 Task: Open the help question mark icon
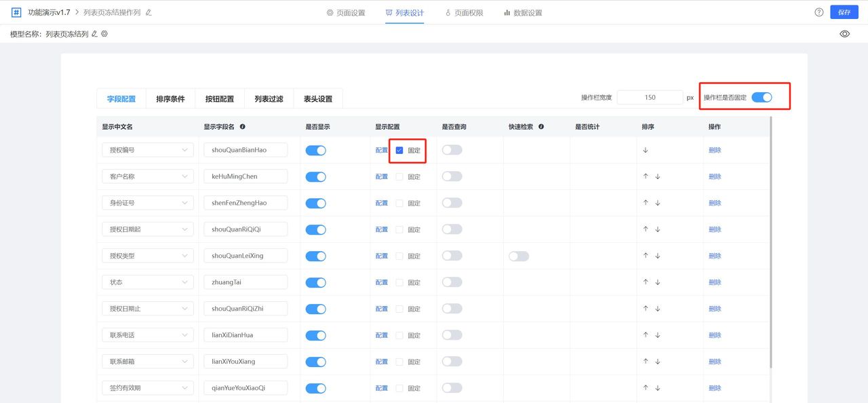point(818,12)
